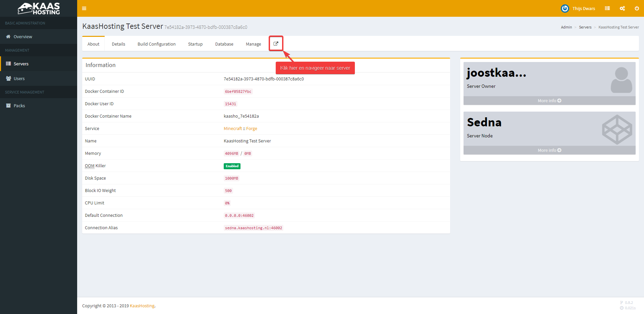Switch to the Startup tab
This screenshot has width=644, height=314.
(195, 44)
